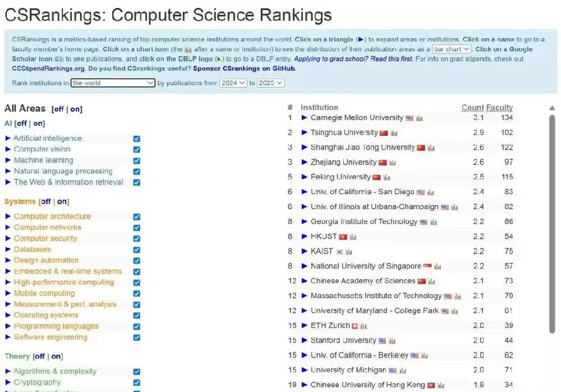Expand the Computer security area triangle
Viewport: 561px width, 392px height.
[x=8, y=238]
